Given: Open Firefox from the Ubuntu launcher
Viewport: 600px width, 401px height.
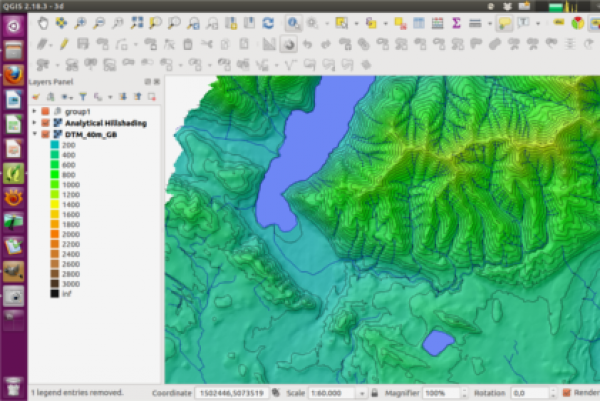Looking at the screenshot, I should pyautogui.click(x=14, y=74).
